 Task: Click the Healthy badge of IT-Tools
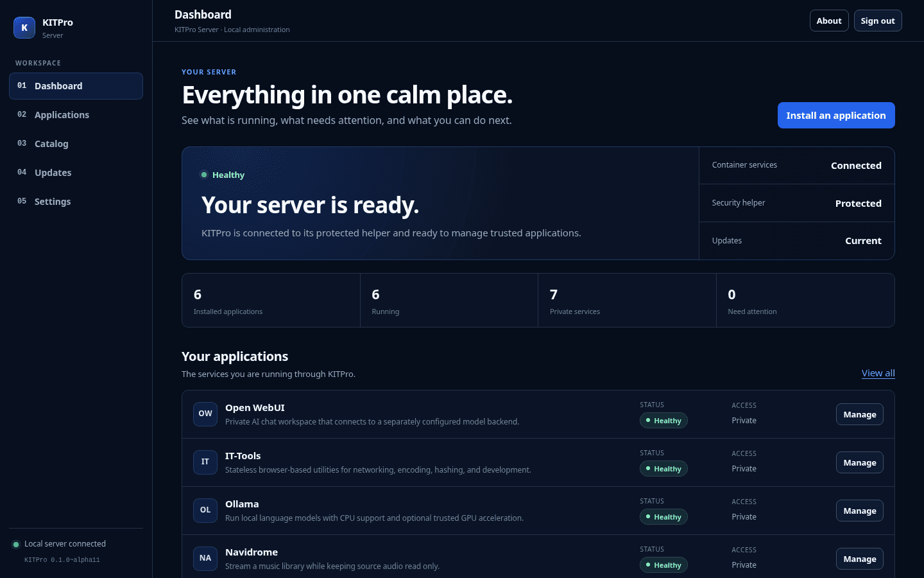click(663, 469)
